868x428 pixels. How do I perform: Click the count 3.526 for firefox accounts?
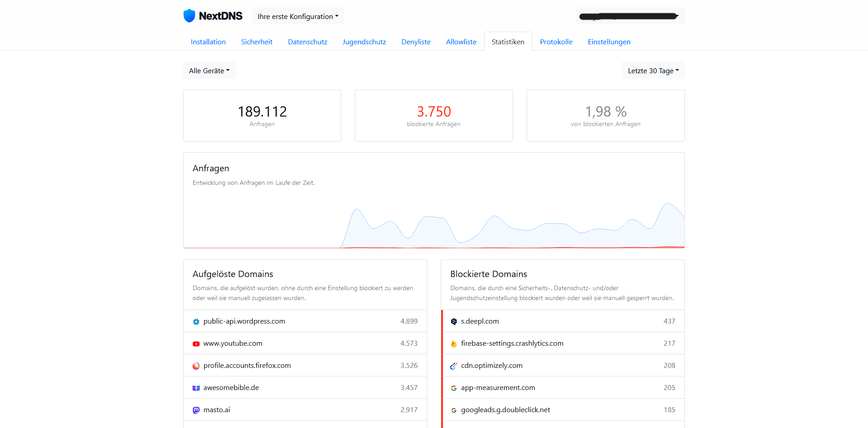tap(409, 366)
